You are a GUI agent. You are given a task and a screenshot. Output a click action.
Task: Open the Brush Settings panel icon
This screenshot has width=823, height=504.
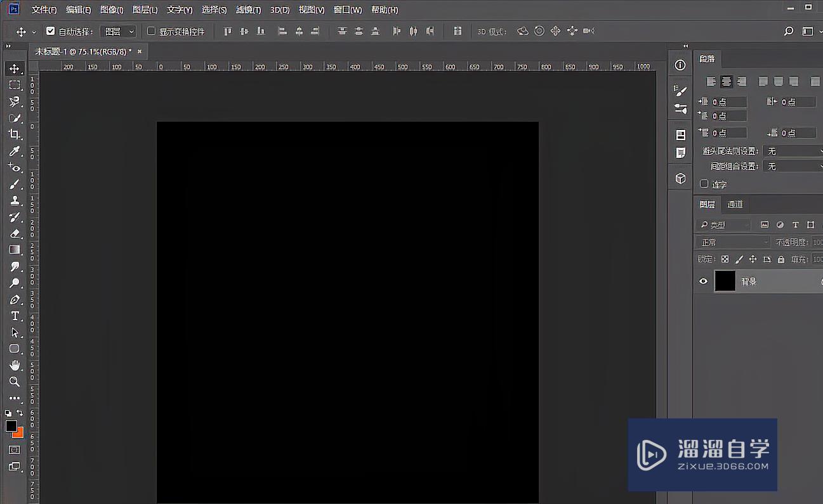pyautogui.click(x=680, y=91)
